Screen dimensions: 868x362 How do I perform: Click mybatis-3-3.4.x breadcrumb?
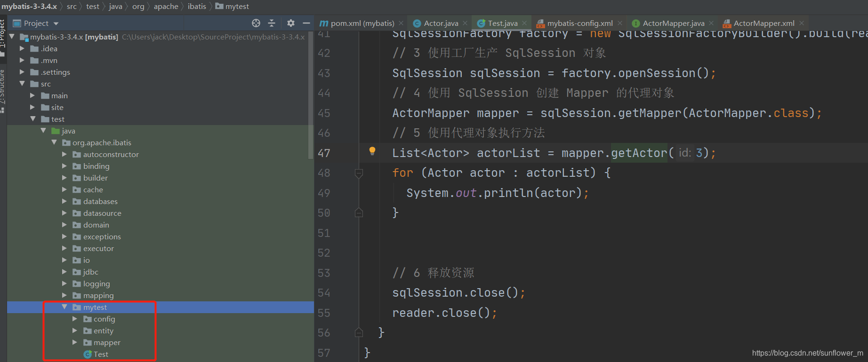[29, 6]
